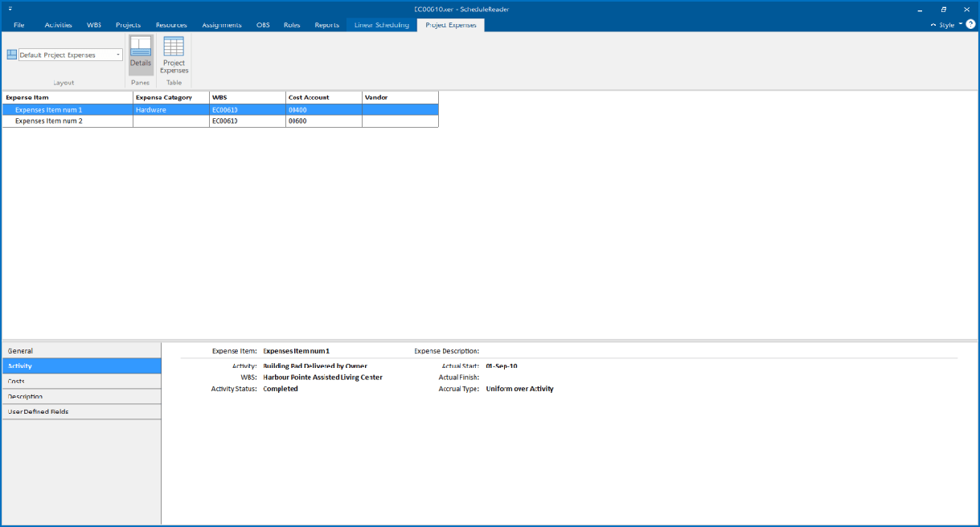Minimize the ScheduleReader window
Viewport: 980px width, 527px height.
(x=921, y=9)
